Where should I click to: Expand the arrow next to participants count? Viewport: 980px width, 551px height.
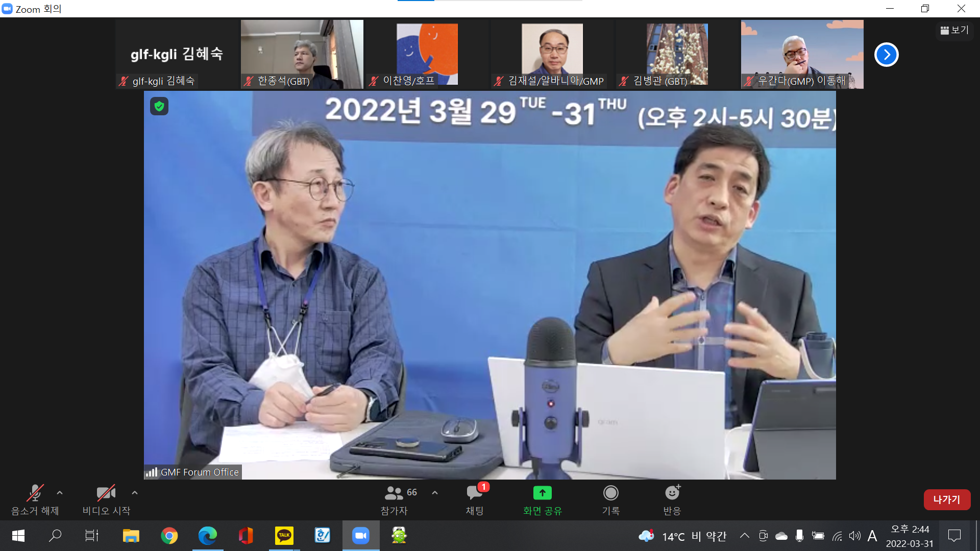coord(435,493)
